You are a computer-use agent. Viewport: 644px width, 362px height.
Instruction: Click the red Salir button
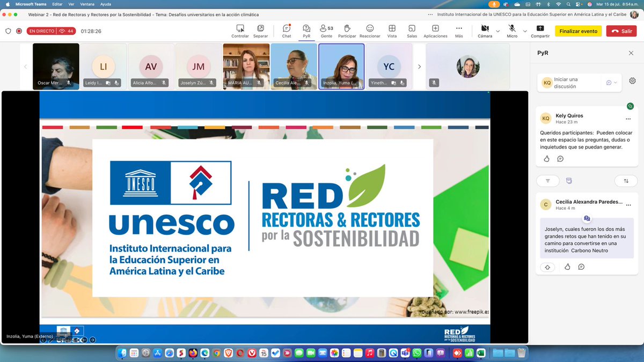tap(621, 31)
